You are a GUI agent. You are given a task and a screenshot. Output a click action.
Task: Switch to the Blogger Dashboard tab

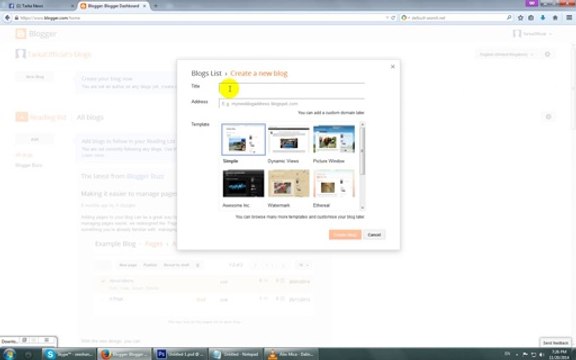click(x=113, y=6)
